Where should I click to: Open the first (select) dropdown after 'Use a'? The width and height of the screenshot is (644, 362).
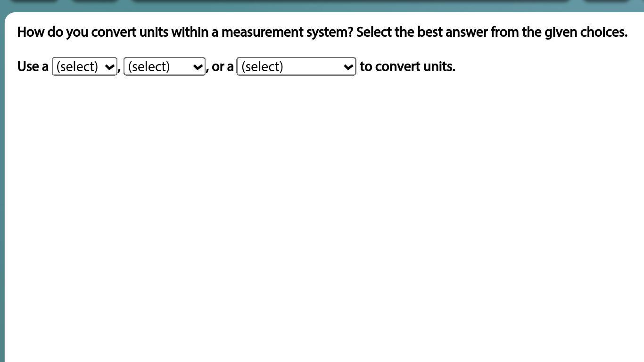(x=84, y=66)
